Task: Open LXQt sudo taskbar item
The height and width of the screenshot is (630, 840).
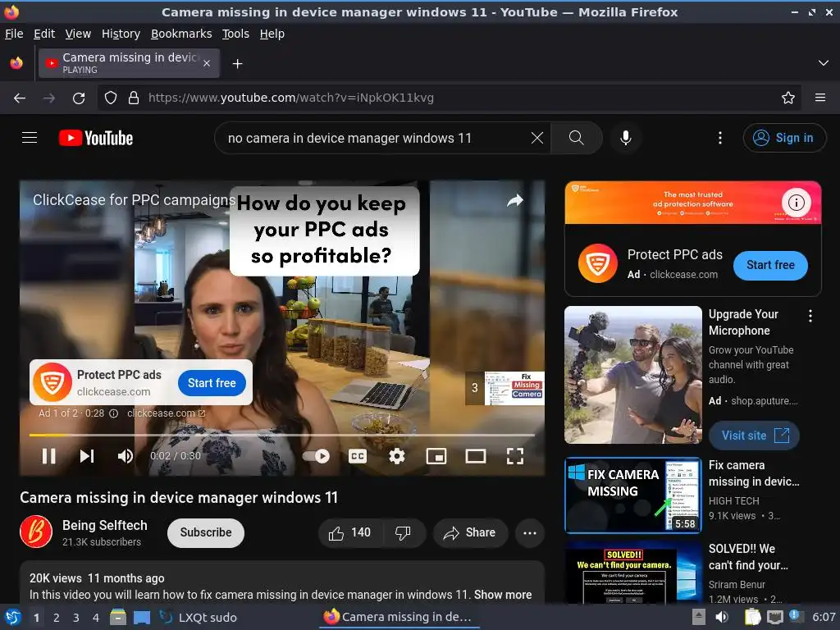Action: click(199, 618)
